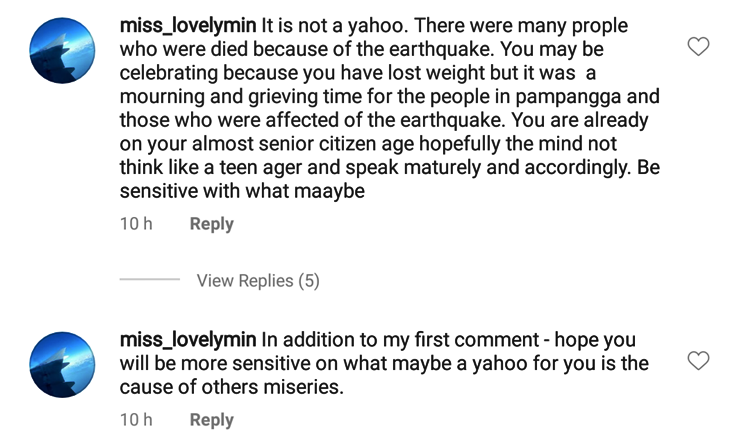
Task: Open miss_lovelymin profile from the second comment
Action: 188,339
